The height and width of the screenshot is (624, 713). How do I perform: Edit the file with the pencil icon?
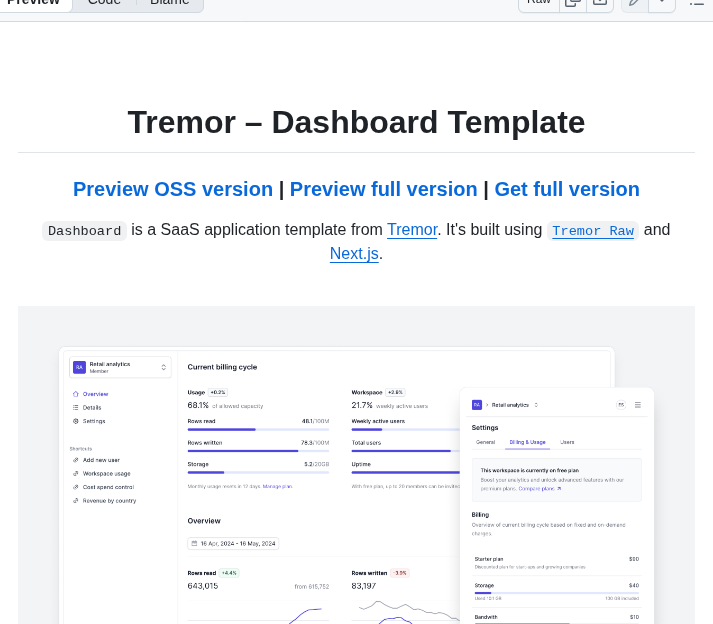click(x=635, y=3)
